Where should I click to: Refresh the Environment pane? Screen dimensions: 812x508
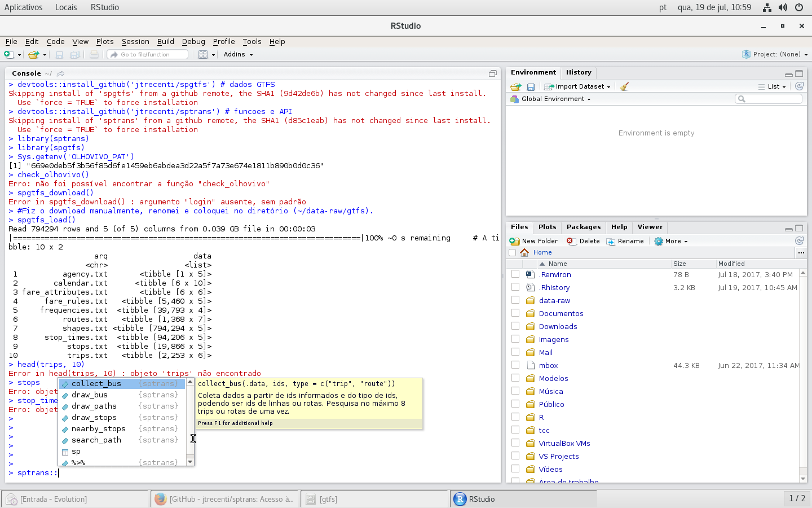(799, 86)
